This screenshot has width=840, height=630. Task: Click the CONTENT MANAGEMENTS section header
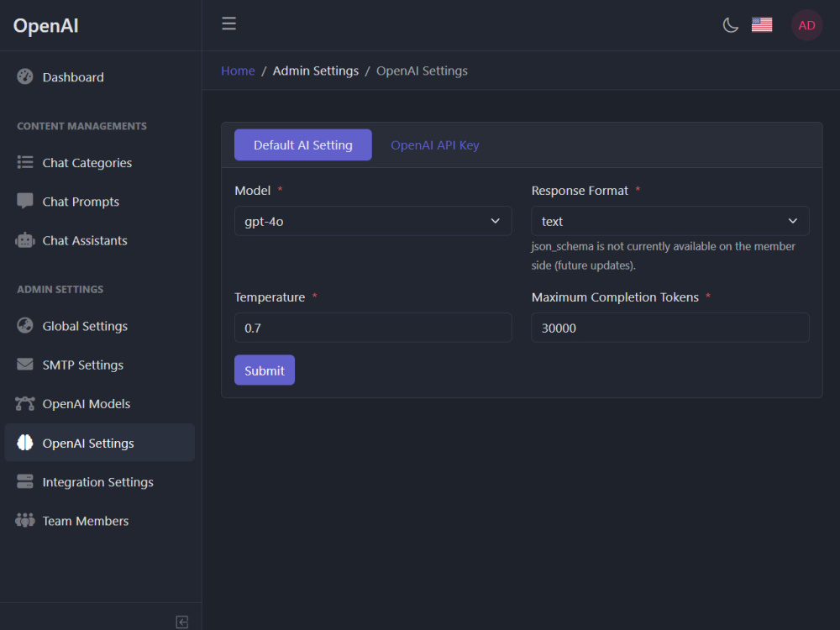81,126
